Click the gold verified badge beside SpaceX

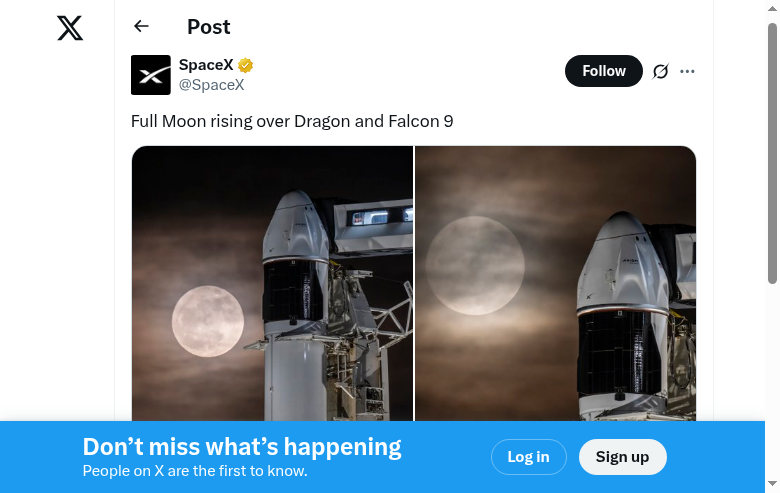point(245,66)
